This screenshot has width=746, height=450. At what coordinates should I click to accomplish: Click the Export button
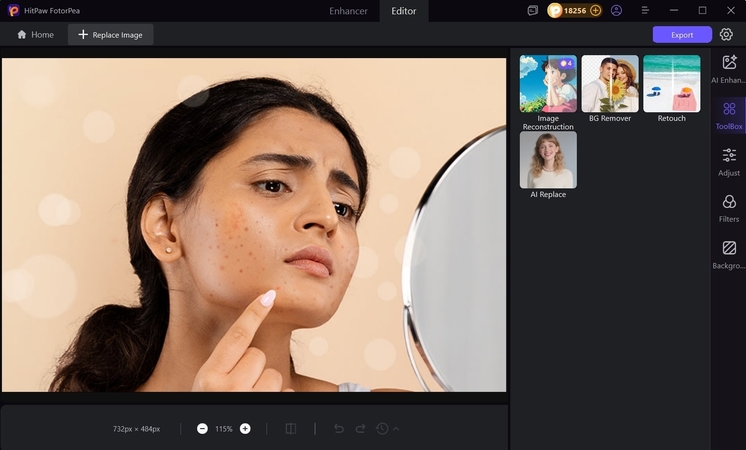click(682, 34)
